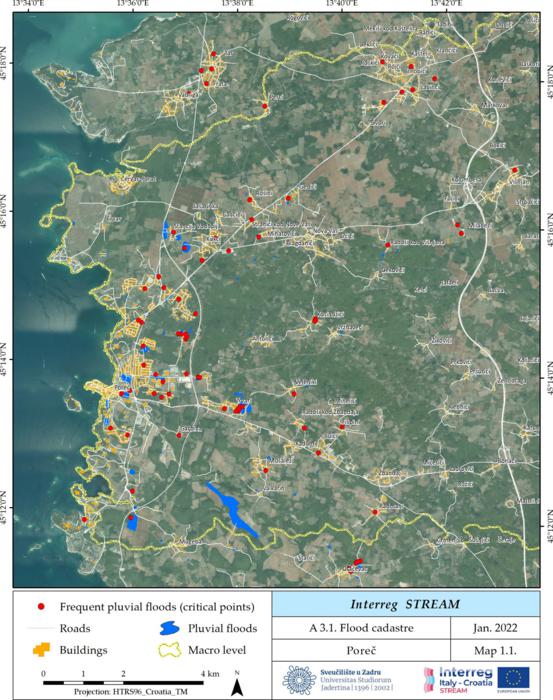Click the "Poreč" title cell

coord(362,650)
